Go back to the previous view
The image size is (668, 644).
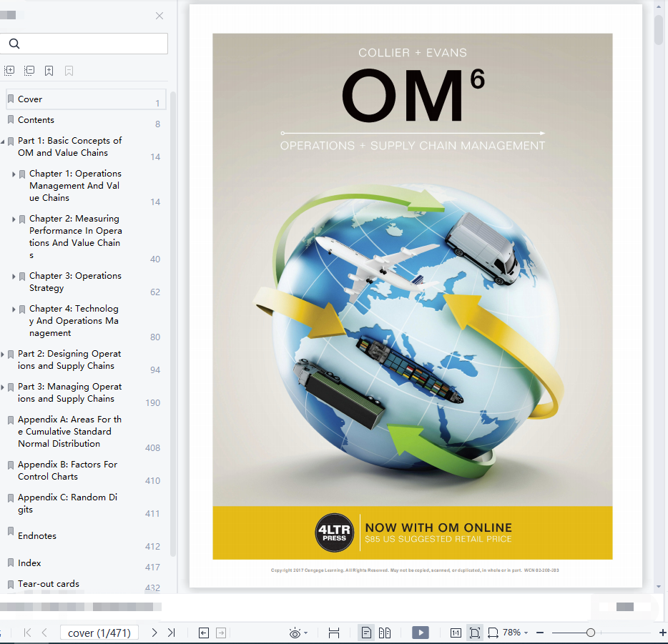click(204, 633)
